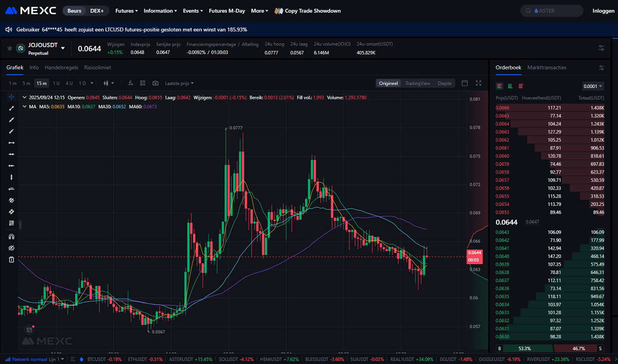Switch to the Markttransacties tab
Viewport: 618px width, 364px height.
547,67
